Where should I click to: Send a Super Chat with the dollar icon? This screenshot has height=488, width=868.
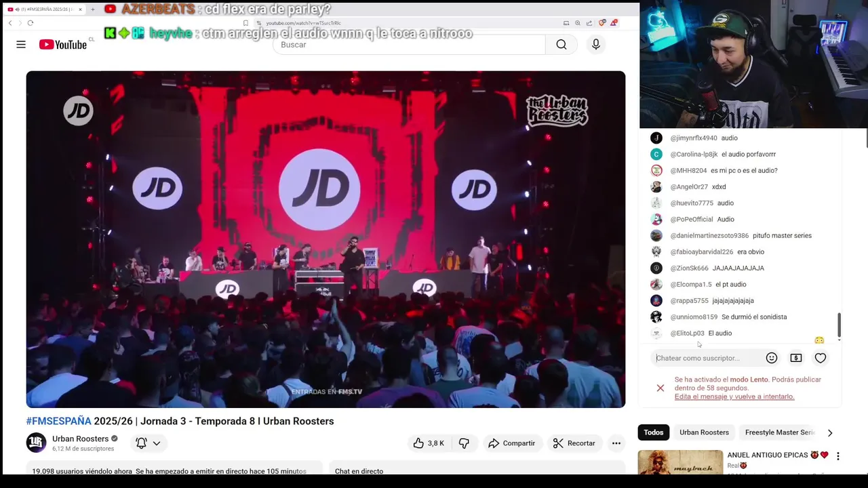click(x=796, y=358)
